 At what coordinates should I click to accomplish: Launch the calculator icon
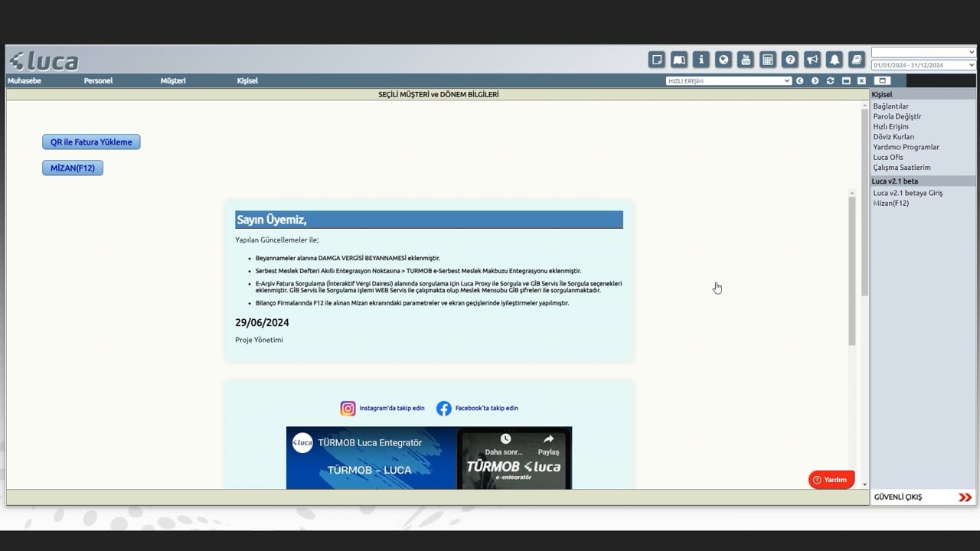768,60
